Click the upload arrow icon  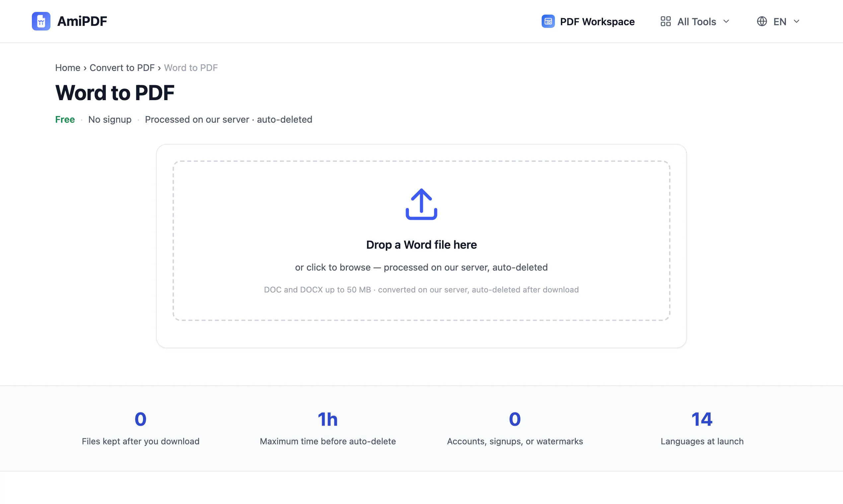pyautogui.click(x=421, y=204)
